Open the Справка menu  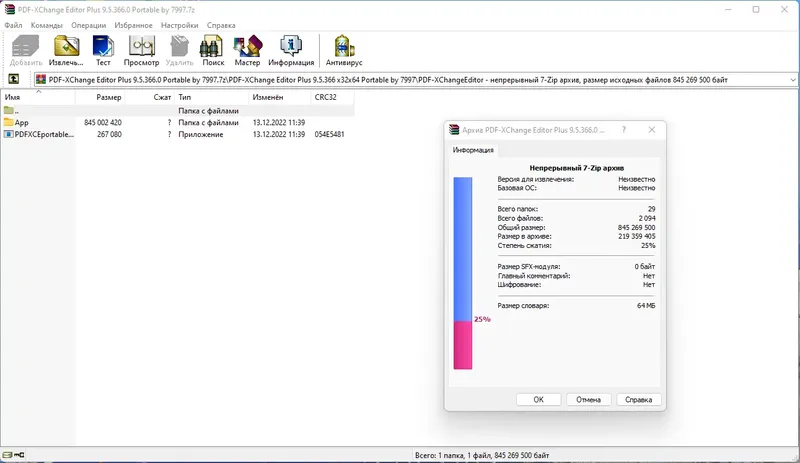pyautogui.click(x=221, y=25)
